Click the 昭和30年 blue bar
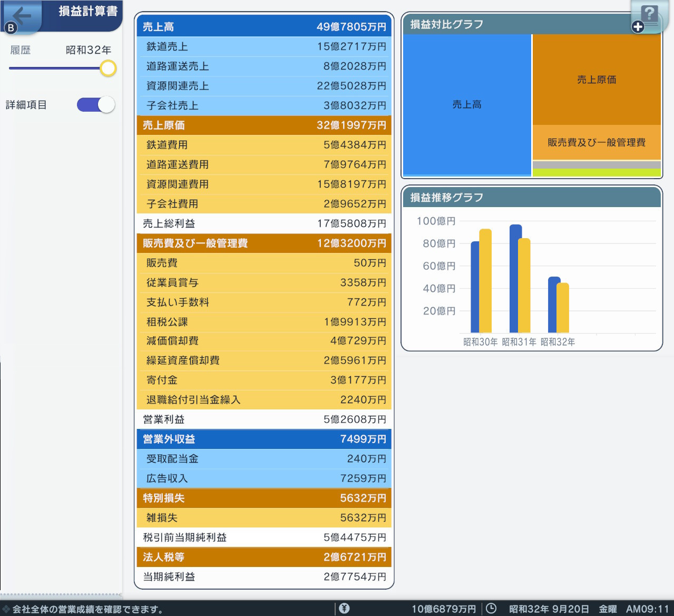Image resolution: width=674 pixels, height=616 pixels. [x=475, y=287]
